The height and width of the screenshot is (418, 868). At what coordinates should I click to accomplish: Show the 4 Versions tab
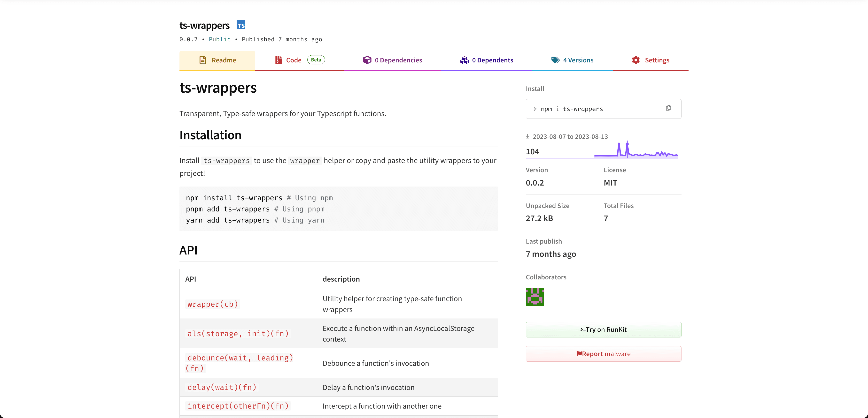[573, 60]
